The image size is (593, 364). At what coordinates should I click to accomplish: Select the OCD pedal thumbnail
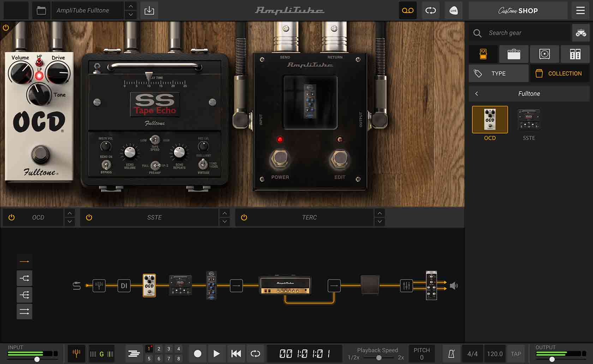[x=490, y=120]
